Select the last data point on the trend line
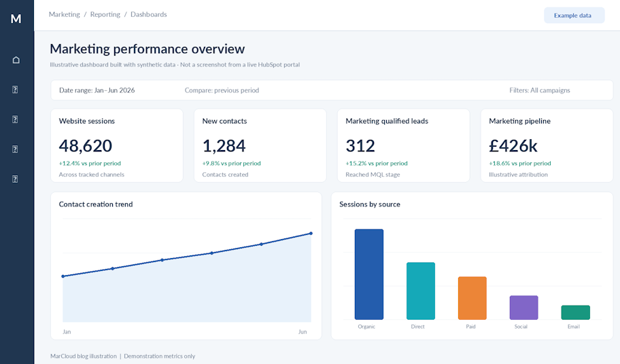The width and height of the screenshot is (620, 364). point(311,234)
